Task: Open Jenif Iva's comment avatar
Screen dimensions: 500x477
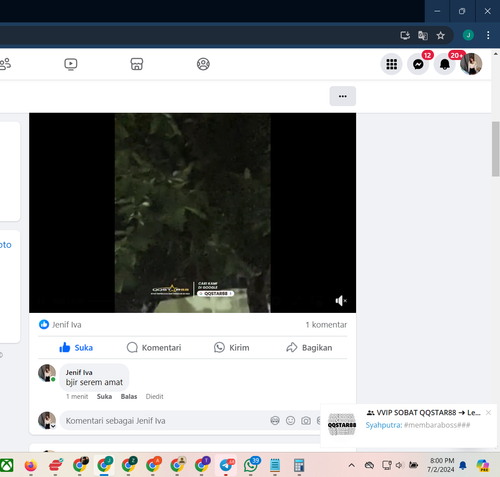Action: click(47, 373)
